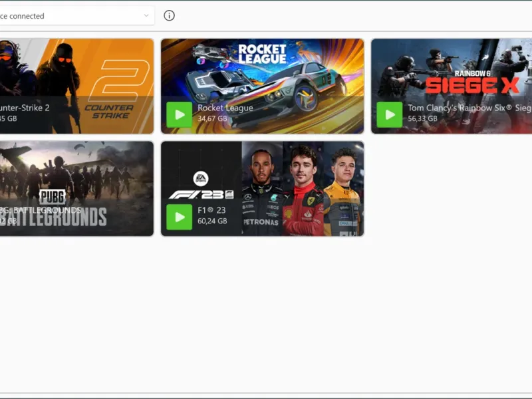Start F1 23 using green play button
The image size is (532, 399).
point(179,217)
